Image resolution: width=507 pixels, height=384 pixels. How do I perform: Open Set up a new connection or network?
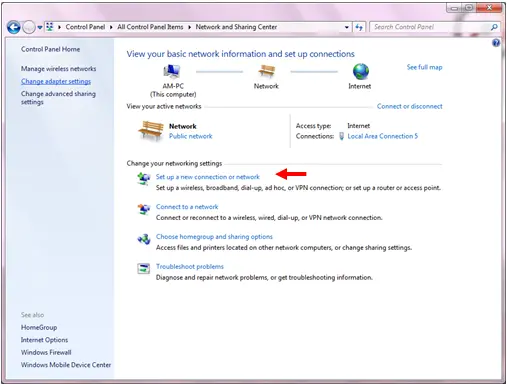click(208, 177)
